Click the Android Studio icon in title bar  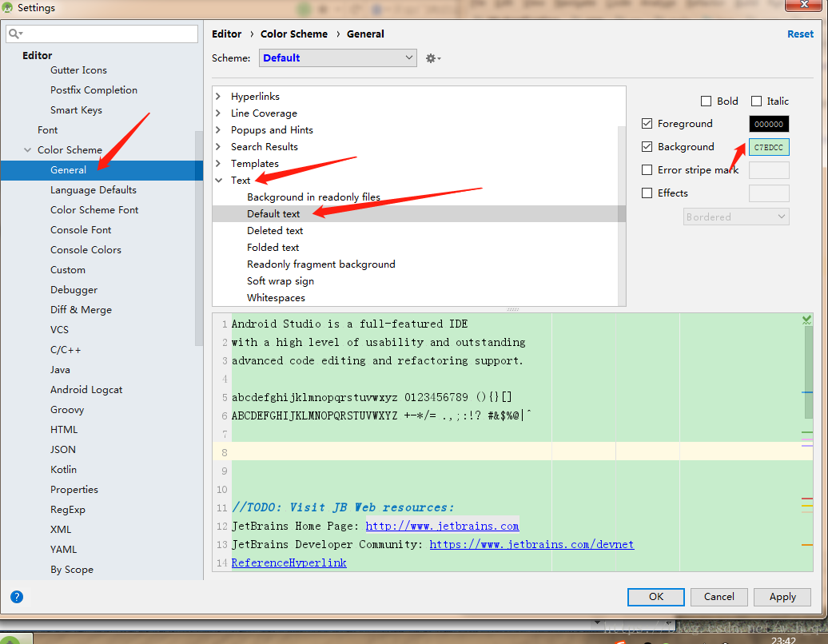pos(7,7)
